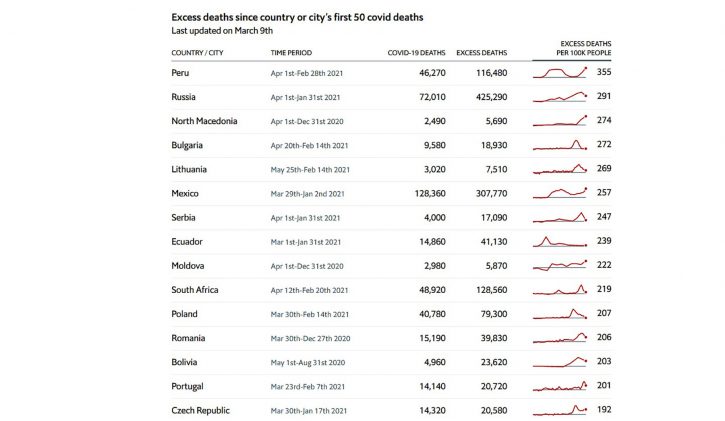This screenshot has width=725, height=421.
Task: Click the Portugal sparkline trend graph
Action: pos(560,386)
